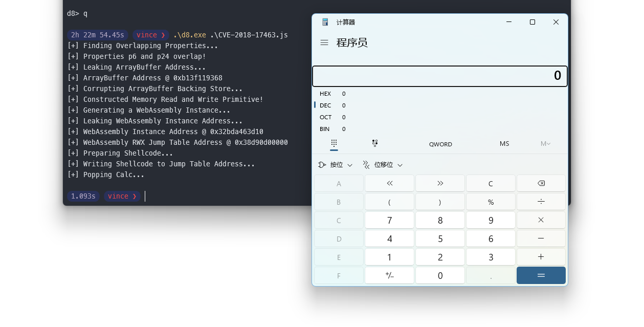Toggle the QWORD data size

click(x=440, y=144)
